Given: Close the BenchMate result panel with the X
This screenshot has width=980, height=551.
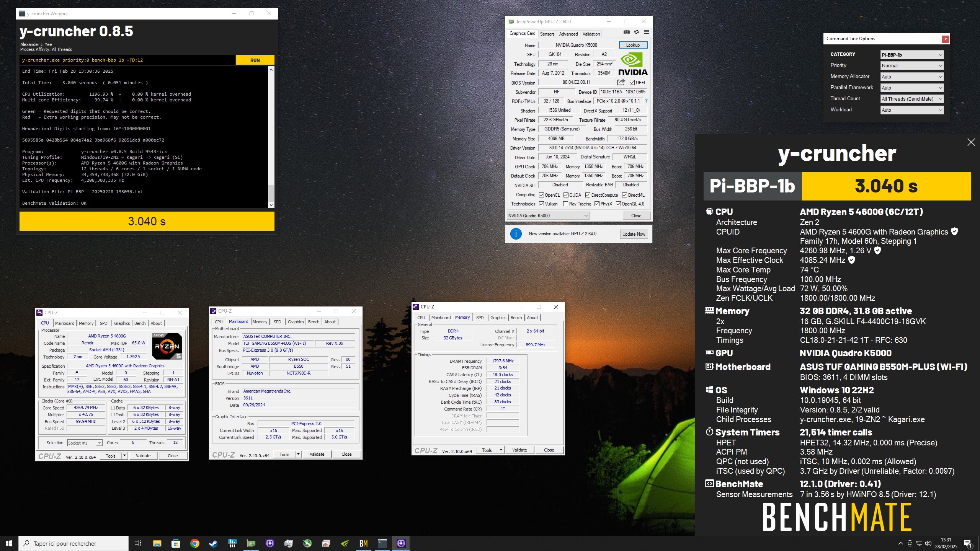Looking at the screenshot, I should point(971,142).
